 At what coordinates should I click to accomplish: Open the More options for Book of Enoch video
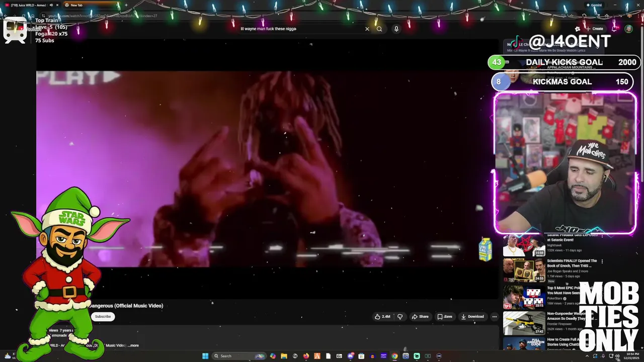click(x=602, y=261)
